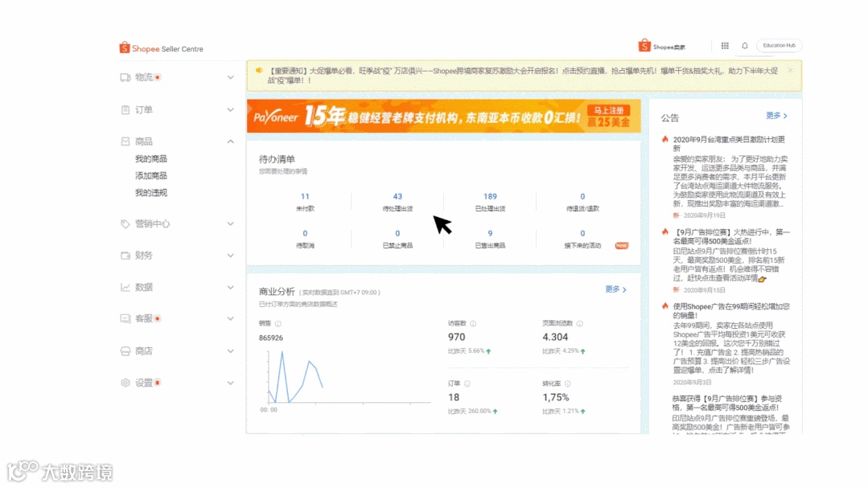Click the 订单 clipboard icon in sidebar
Screen dimensions: 868x488
[x=125, y=109]
